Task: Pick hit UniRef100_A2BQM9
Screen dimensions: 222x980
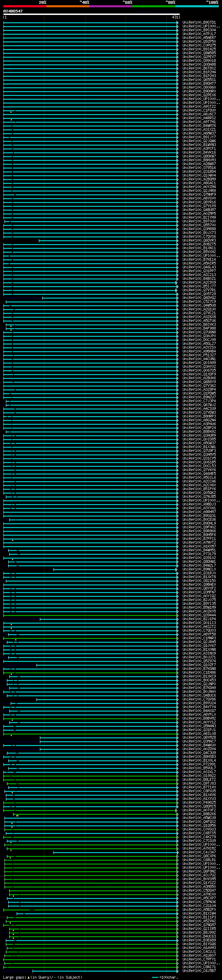Action: click(199, 179)
